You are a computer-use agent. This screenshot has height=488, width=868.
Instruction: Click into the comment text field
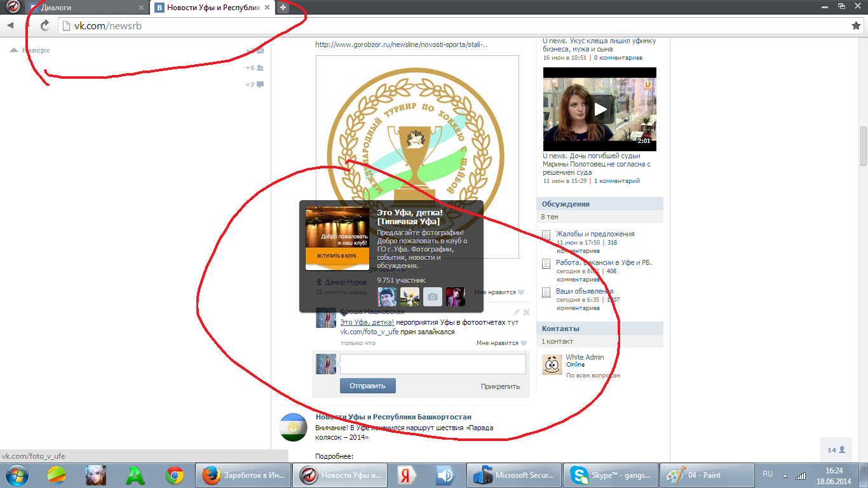(x=433, y=364)
